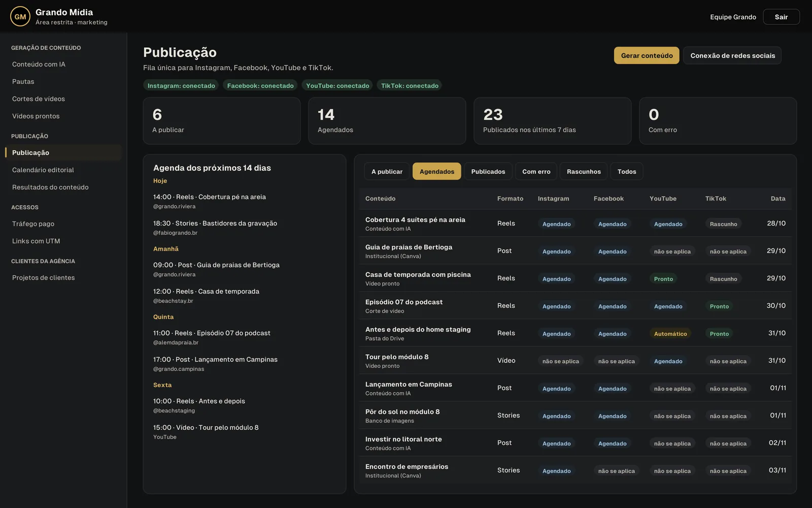Viewport: 812px width, 508px height.
Task: Click the Sair logout button
Action: [781, 17]
